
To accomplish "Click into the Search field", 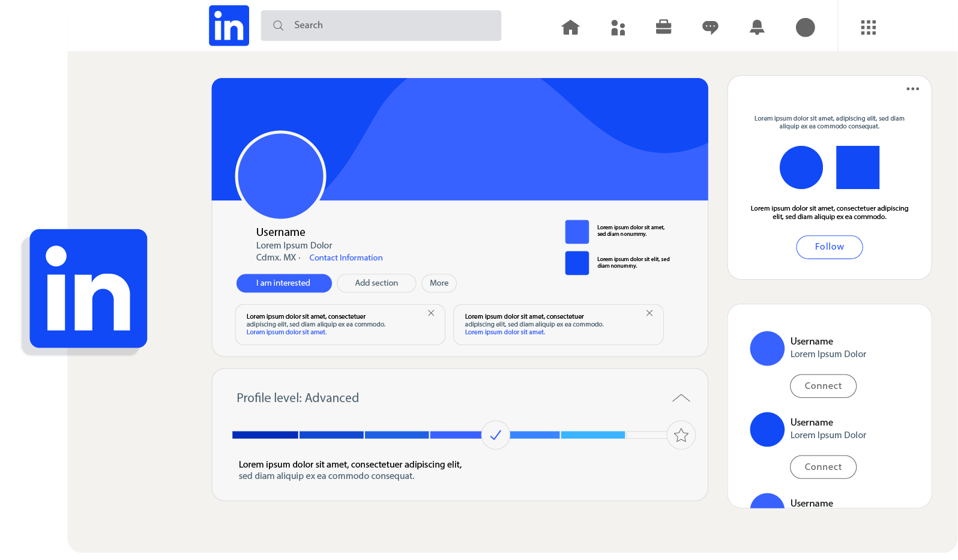I will pyautogui.click(x=381, y=25).
